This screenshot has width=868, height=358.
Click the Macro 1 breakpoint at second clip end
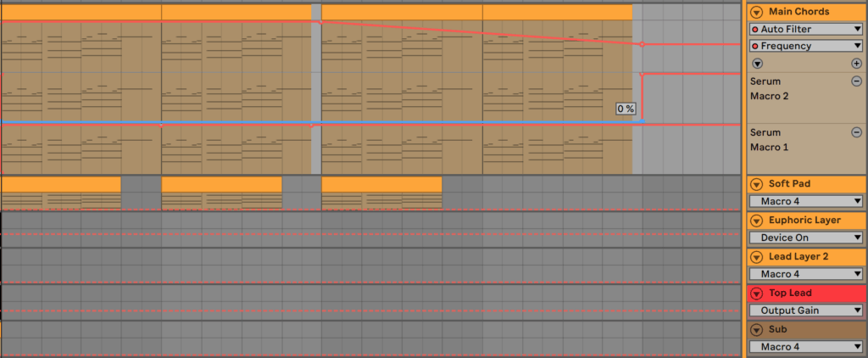pos(311,126)
